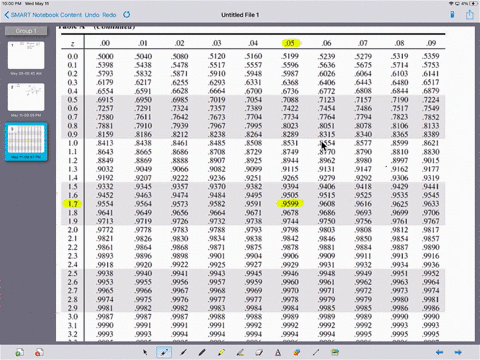Choose the select arrow pointer tool

pyautogui.click(x=145, y=352)
